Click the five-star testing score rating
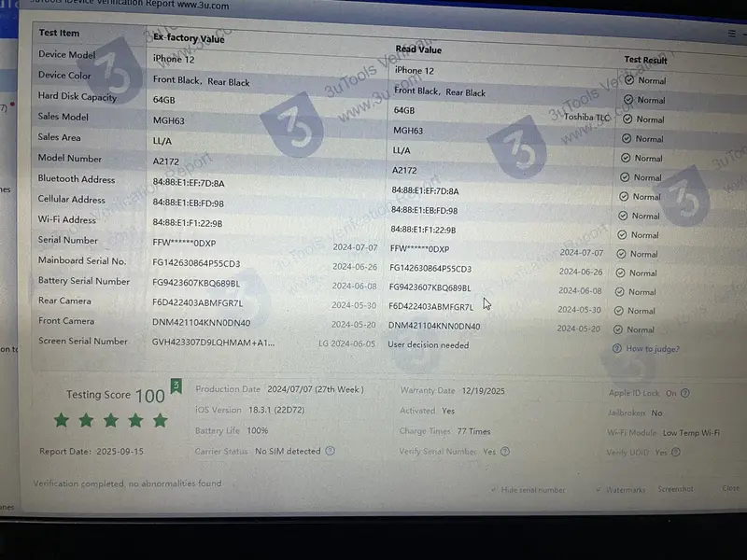This screenshot has height=560, width=747. click(110, 420)
